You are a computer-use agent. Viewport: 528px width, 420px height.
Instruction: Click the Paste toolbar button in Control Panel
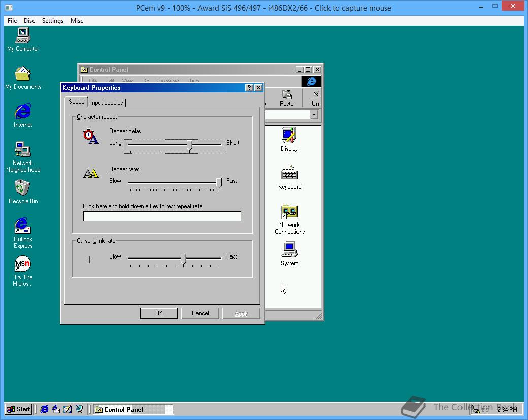286,98
